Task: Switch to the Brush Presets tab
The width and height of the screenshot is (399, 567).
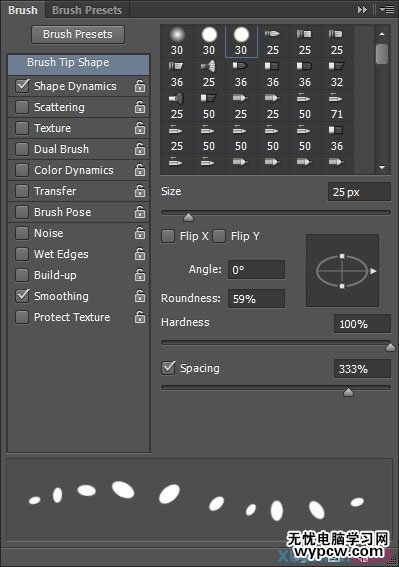Action: (87, 10)
